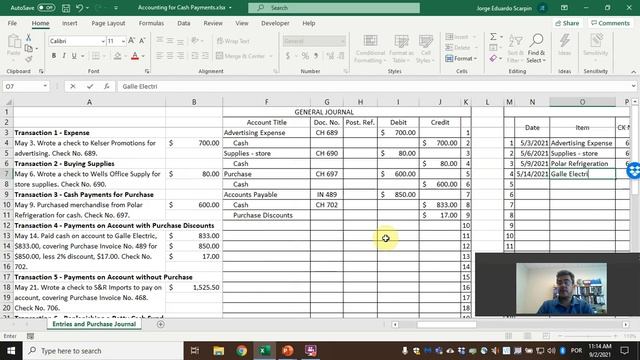Screen dimensions: 640x360
Task: Click the Share button
Action: [x=567, y=23]
